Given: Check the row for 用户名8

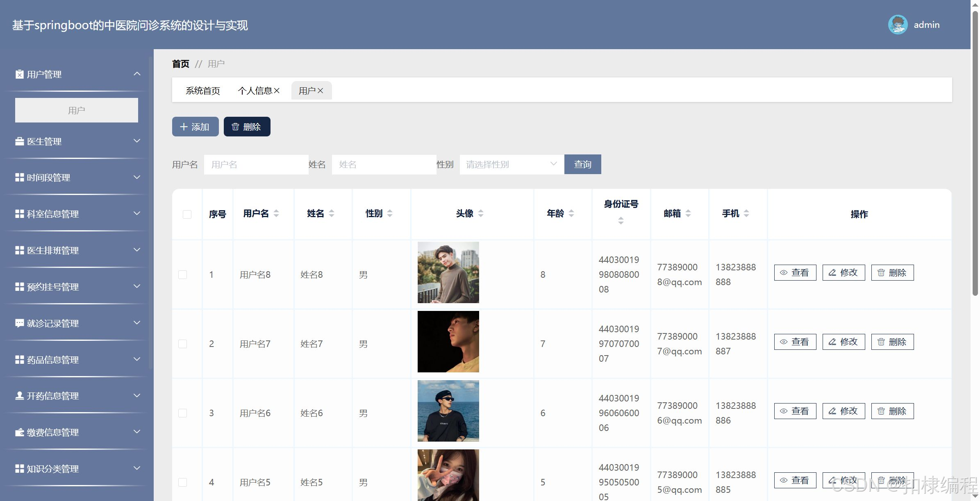Looking at the screenshot, I should click(183, 274).
